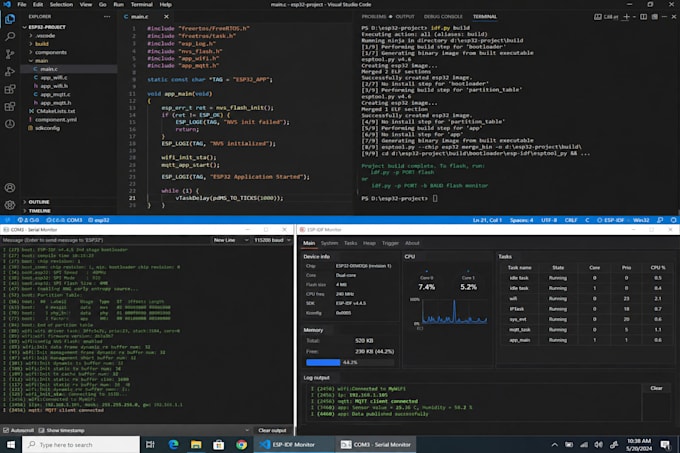The image size is (680, 453).
Task: Click COM3 - Serial Monitor taskbar button
Action: [376, 445]
